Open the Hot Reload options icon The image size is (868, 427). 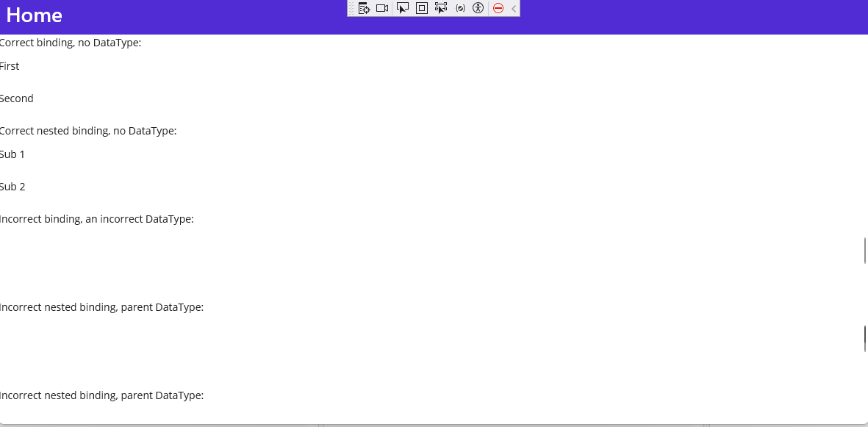(461, 8)
